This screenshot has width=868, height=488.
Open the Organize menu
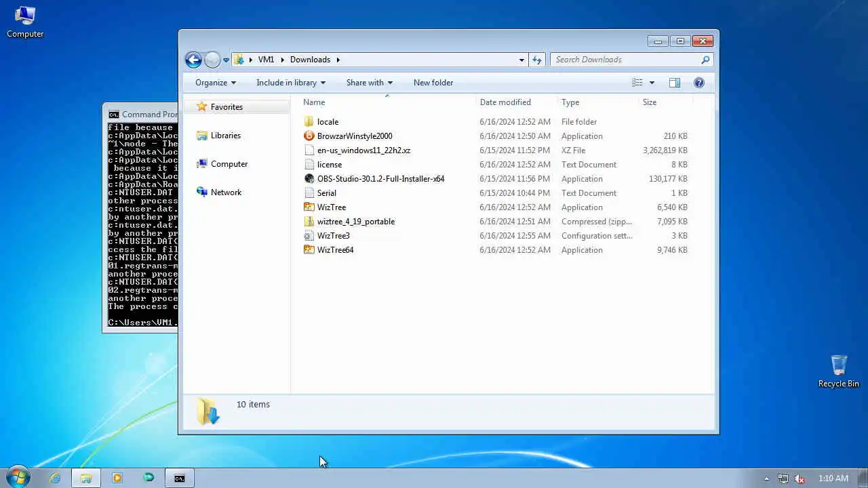click(216, 83)
